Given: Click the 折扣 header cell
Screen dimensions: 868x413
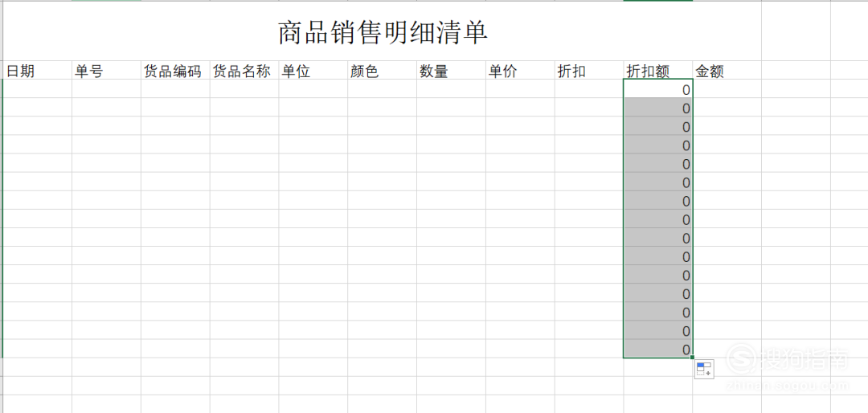Looking at the screenshot, I should [589, 71].
